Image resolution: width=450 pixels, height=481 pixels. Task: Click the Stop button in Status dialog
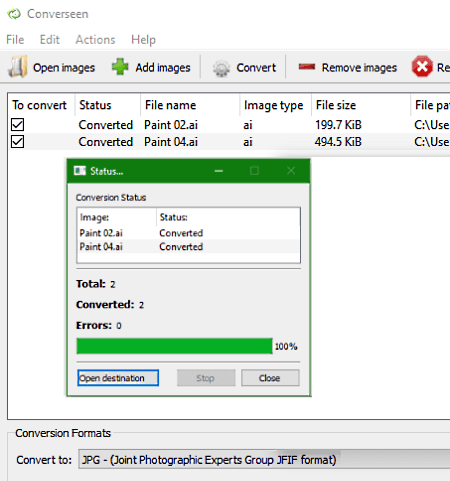[206, 378]
